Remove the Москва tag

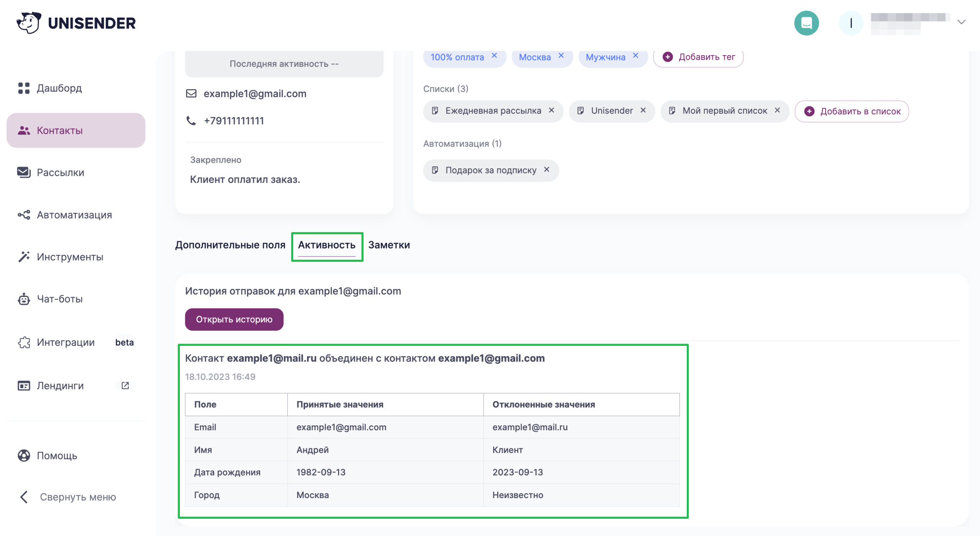click(x=561, y=55)
